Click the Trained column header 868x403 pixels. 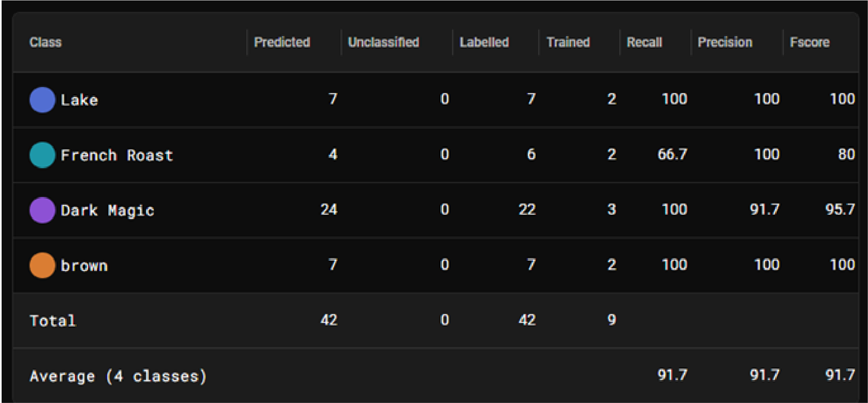(x=568, y=42)
